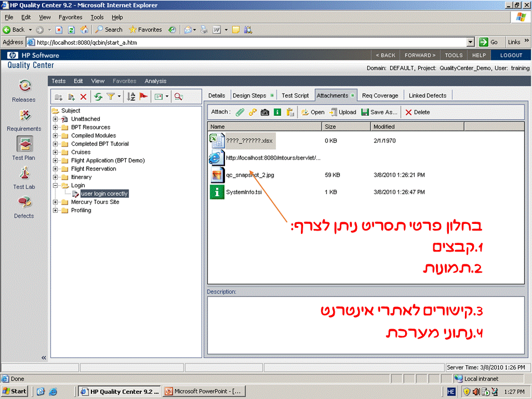Click the Description text area
The height and width of the screenshot is (399, 532).
(366, 325)
